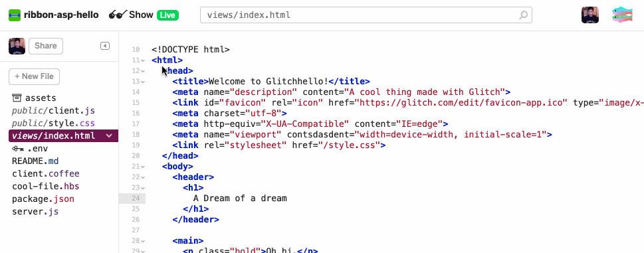Collapse the sidebar with the arrow icon

105,46
